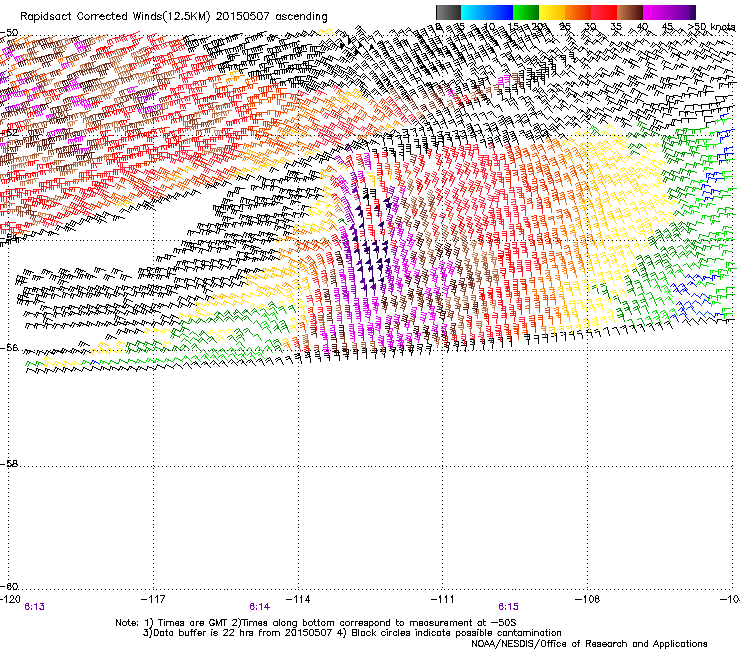Click the latitude label -52
This screenshot has height=650, width=740.
(9, 133)
